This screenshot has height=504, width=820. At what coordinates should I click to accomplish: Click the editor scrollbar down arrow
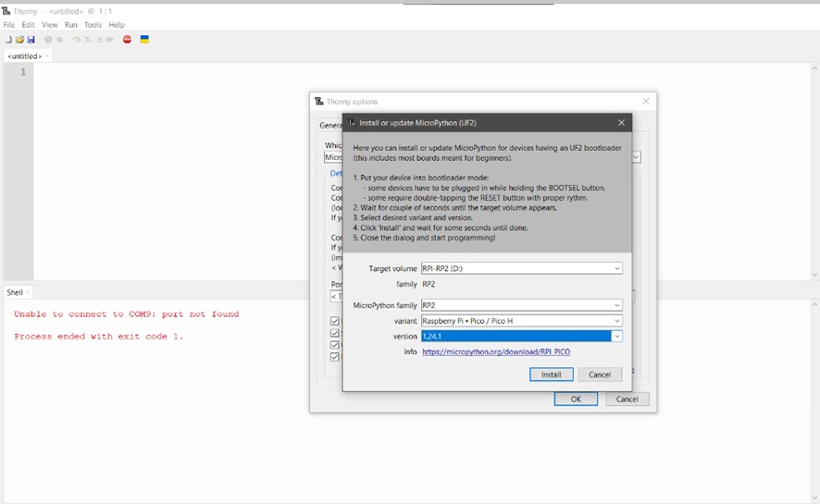814,275
